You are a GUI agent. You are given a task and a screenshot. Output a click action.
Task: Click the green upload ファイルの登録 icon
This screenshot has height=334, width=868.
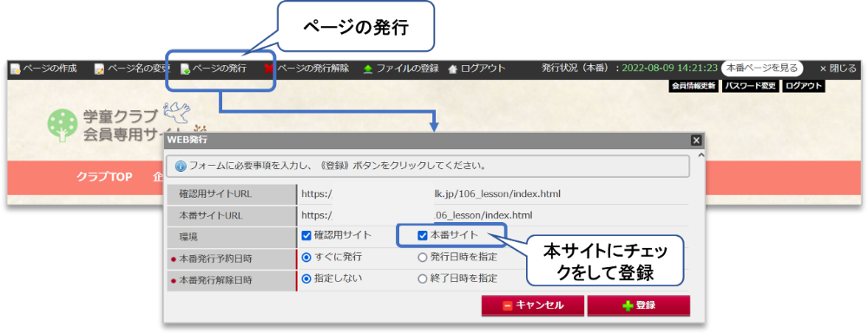(368, 69)
